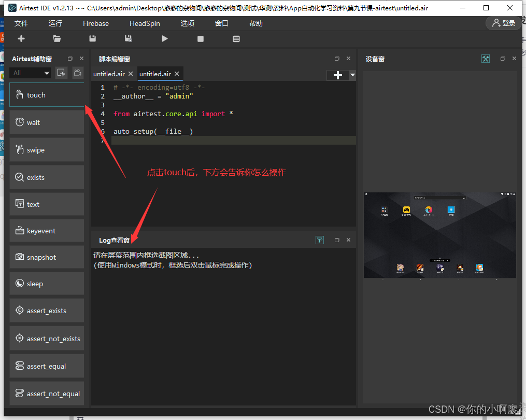The image size is (526, 420).
Task: Select the touch command
Action: (47, 95)
